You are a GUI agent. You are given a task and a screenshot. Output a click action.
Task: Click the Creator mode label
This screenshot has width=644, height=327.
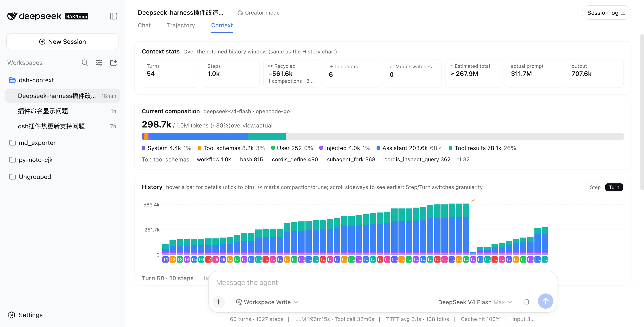262,13
